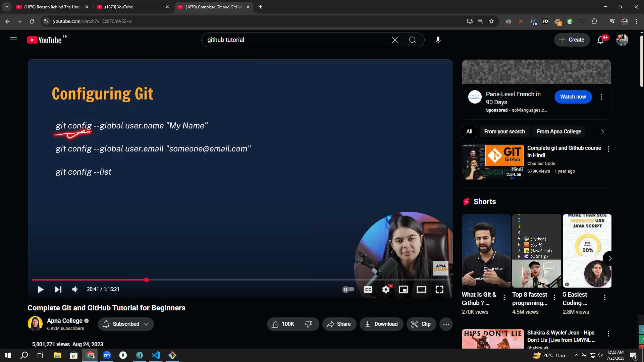Open options menu for the sponsored ad
This screenshot has height=362, width=644.
(601, 97)
